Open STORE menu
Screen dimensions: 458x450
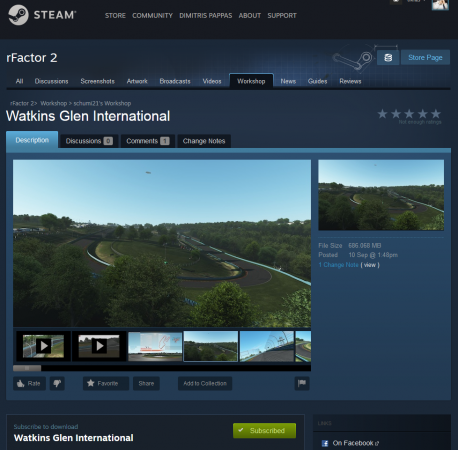click(115, 16)
